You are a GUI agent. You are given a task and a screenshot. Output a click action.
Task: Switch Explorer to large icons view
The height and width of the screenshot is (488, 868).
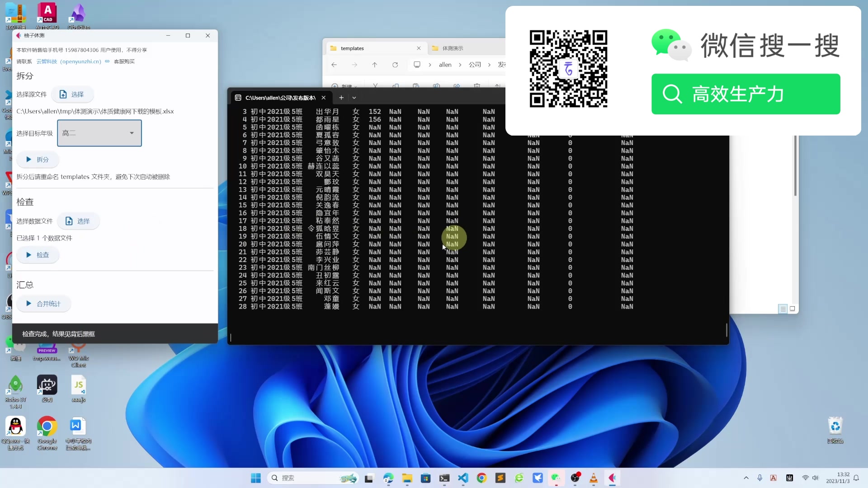[x=793, y=309]
